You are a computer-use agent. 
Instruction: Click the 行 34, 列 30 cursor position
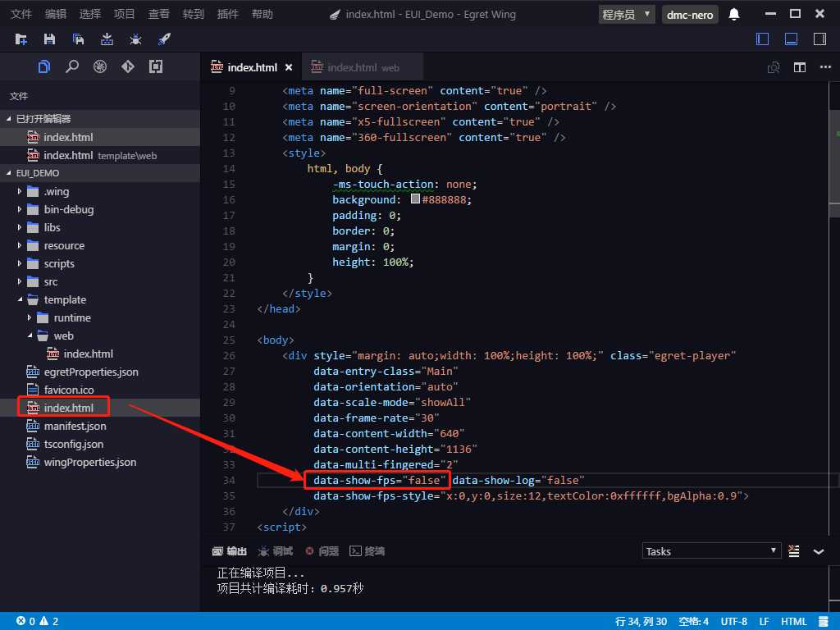click(x=641, y=622)
